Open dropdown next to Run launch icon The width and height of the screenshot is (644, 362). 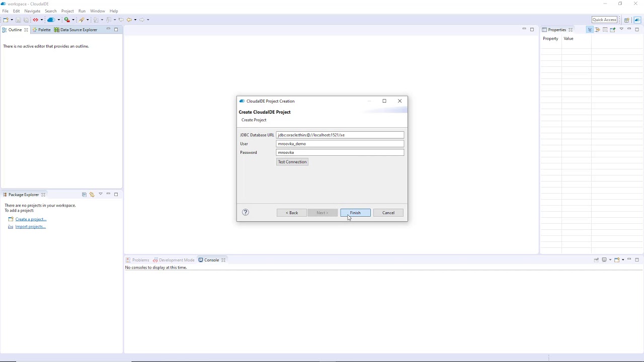(73, 20)
